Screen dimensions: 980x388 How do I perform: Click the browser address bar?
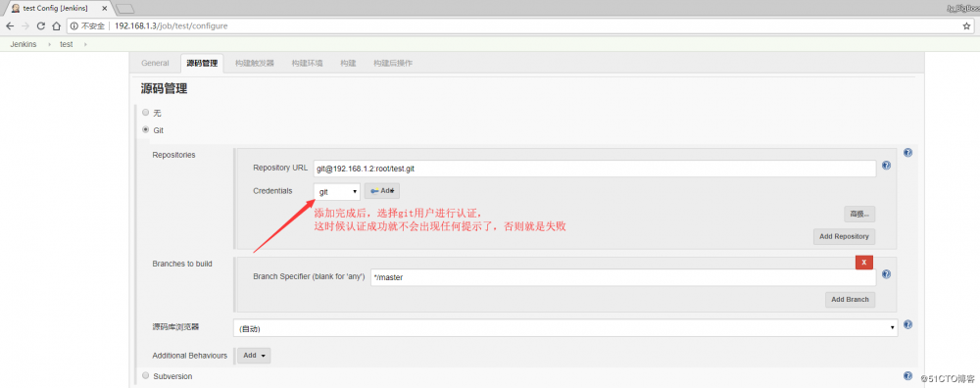point(520,26)
